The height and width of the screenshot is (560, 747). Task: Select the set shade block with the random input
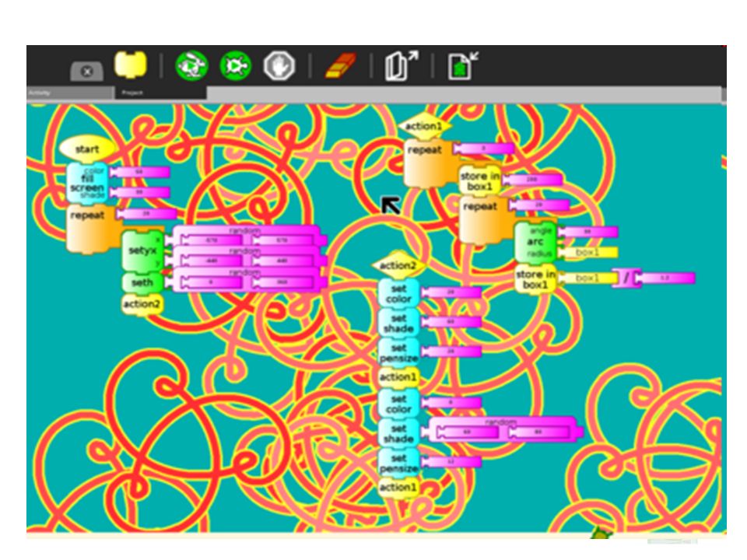pyautogui.click(x=398, y=433)
